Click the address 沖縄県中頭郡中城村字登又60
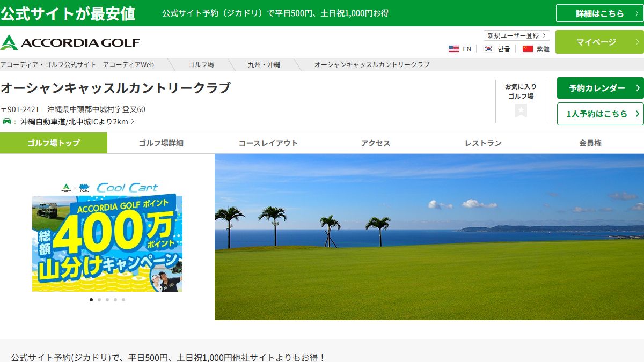 [96, 109]
